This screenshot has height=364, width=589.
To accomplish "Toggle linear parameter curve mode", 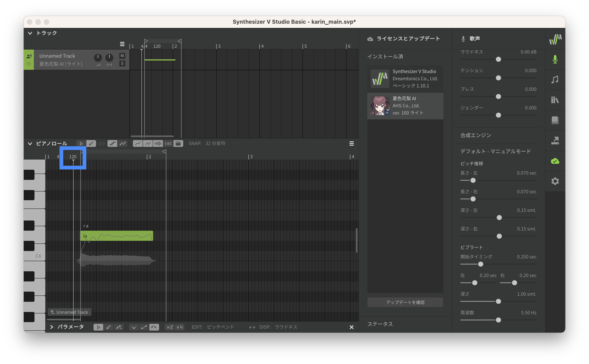I will click(144, 327).
